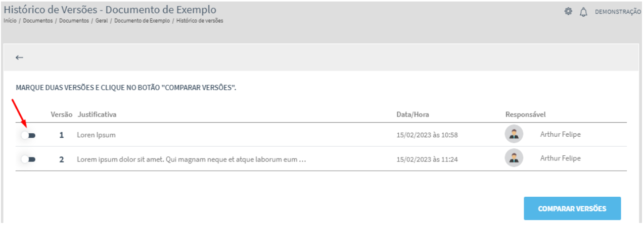Click the Data/Hora column header

click(x=412, y=115)
